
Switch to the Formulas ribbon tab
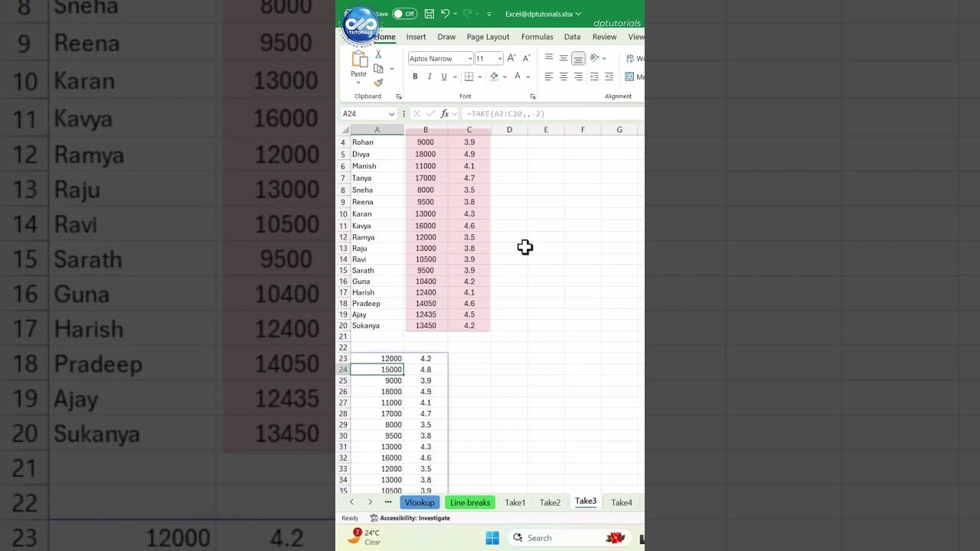point(537,37)
